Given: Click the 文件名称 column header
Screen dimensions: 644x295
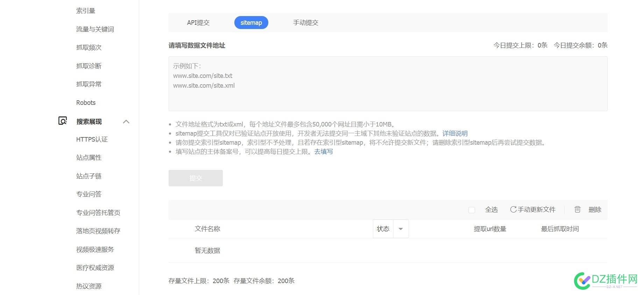Looking at the screenshot, I should click(207, 229).
